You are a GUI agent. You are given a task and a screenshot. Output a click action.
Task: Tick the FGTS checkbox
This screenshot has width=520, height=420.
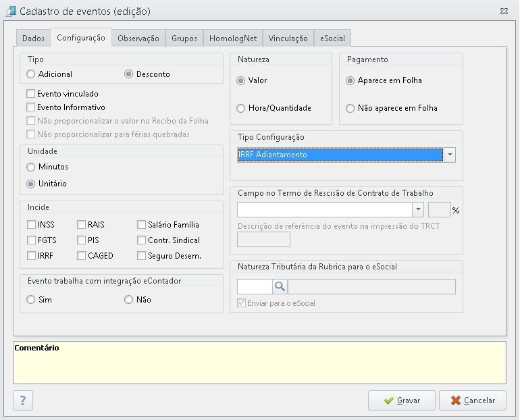[32, 240]
